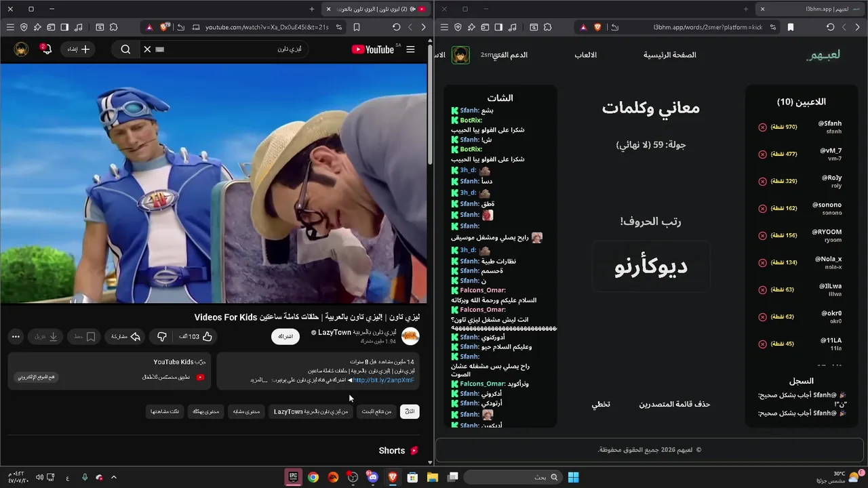Open a new tab in the YouTube window
This screenshot has width=868, height=488.
(312, 9)
